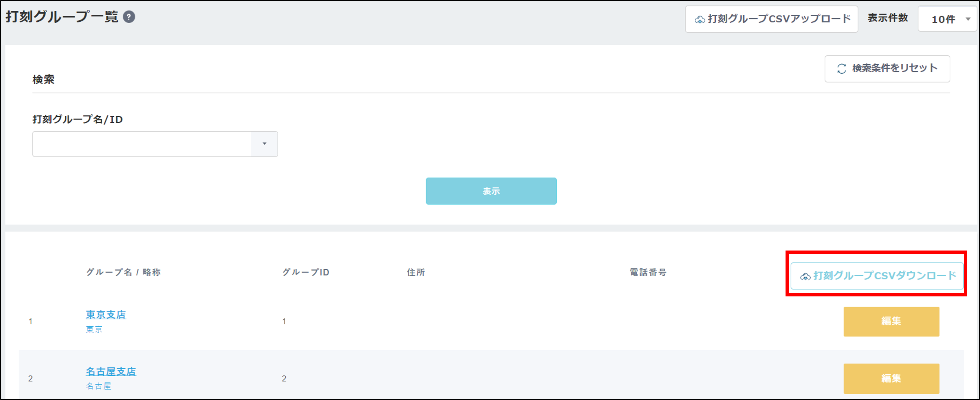The height and width of the screenshot is (400, 980).
Task: Click the 電話番号 column header
Action: coord(647,272)
